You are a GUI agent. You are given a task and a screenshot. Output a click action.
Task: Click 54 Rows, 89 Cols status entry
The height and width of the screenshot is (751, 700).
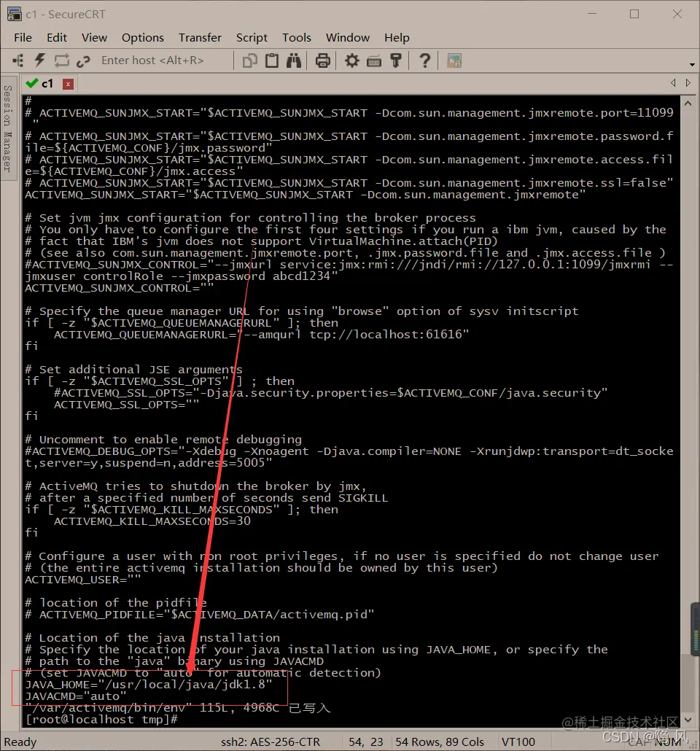tap(440, 742)
